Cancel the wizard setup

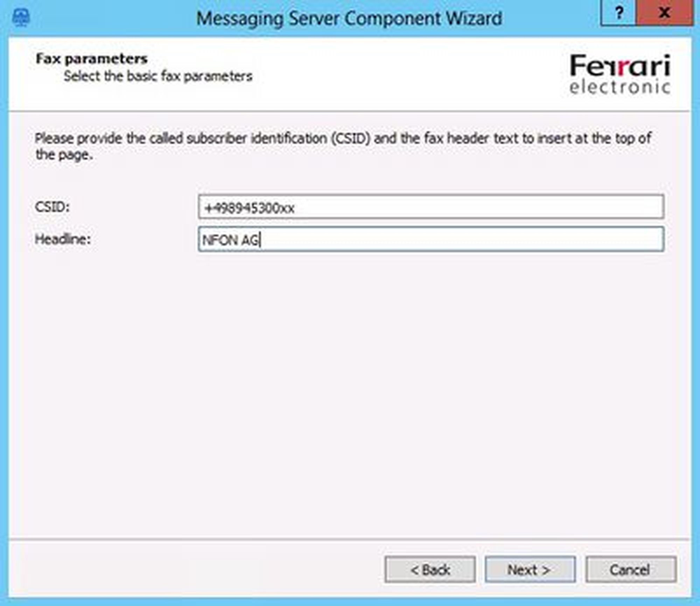[631, 570]
